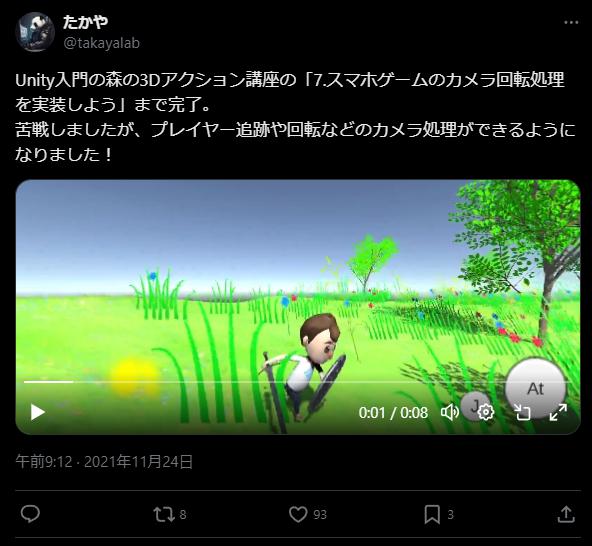
Task: Bookmark the tweet
Action: click(x=432, y=514)
